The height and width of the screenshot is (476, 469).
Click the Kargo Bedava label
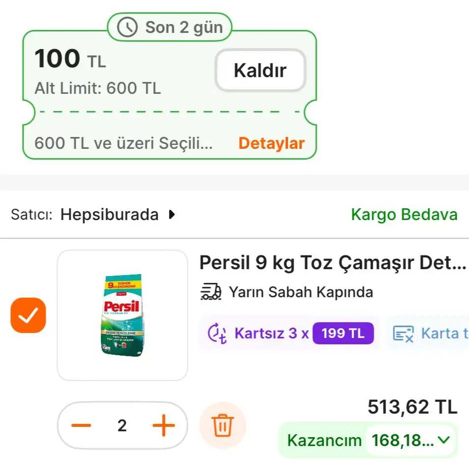pos(404,215)
